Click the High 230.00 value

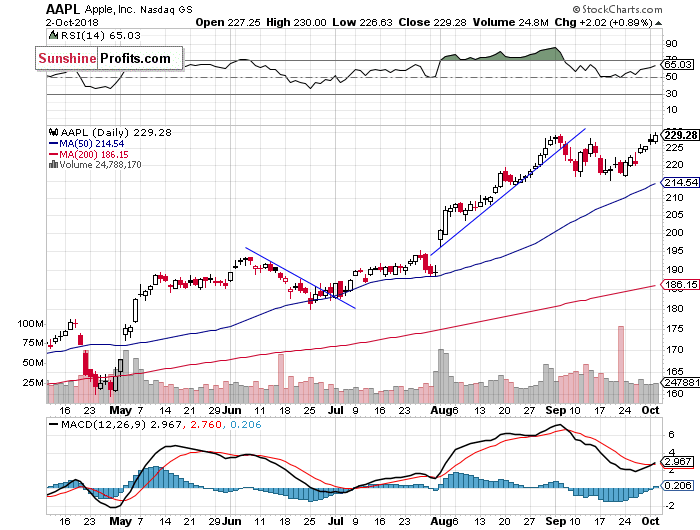296,22
